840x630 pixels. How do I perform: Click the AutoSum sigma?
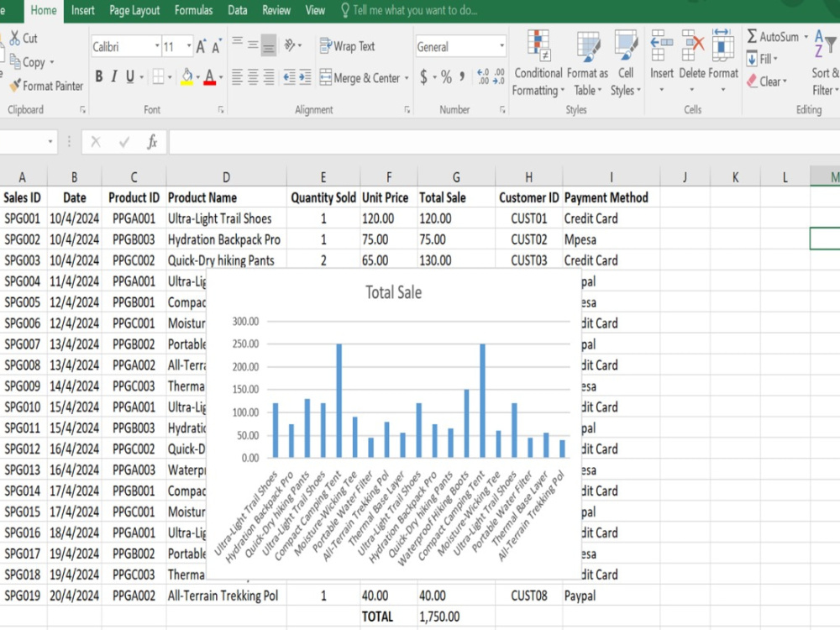pyautogui.click(x=752, y=36)
